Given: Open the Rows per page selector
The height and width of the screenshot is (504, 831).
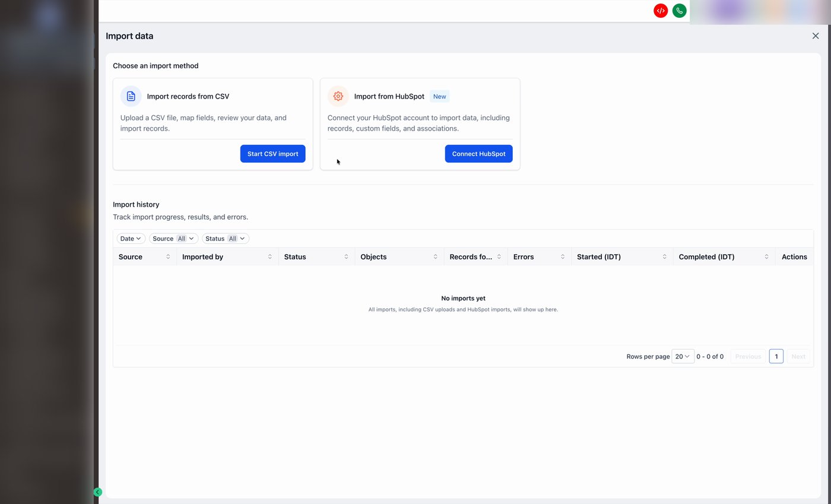Looking at the screenshot, I should pyautogui.click(x=683, y=356).
